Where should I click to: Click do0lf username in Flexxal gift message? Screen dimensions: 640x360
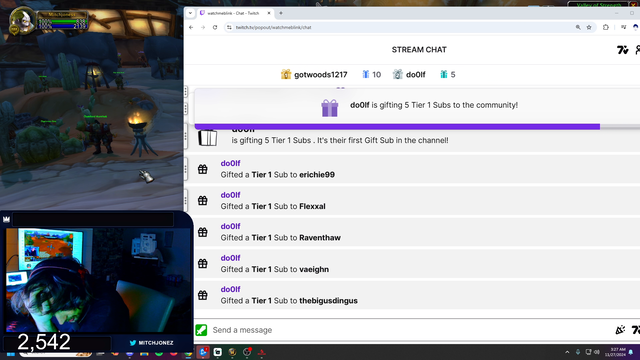click(x=230, y=195)
